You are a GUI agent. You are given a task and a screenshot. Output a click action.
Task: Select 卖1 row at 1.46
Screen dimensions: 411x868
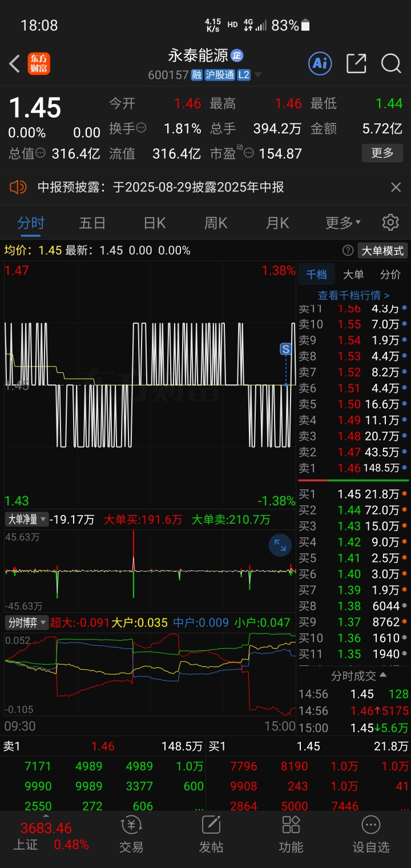pyautogui.click(x=353, y=468)
